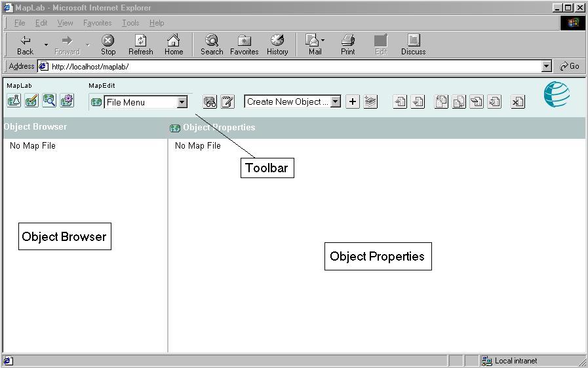
Task: Click the document with X icon
Action: (x=518, y=101)
